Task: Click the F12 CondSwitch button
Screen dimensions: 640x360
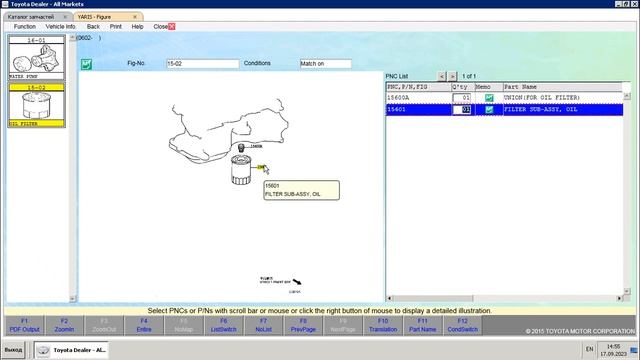Action: click(x=462, y=325)
